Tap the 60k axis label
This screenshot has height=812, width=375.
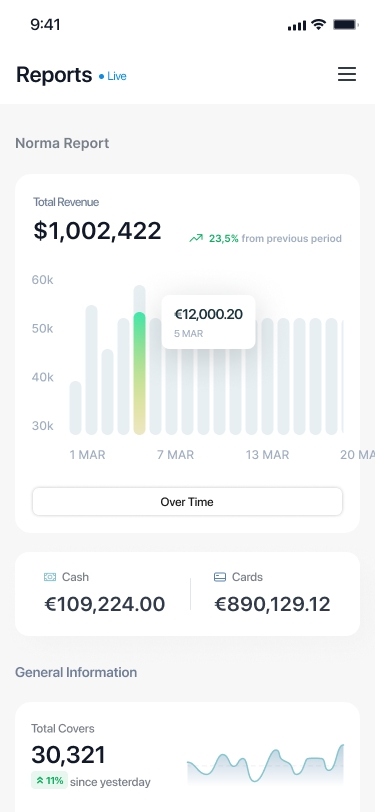coord(42,280)
